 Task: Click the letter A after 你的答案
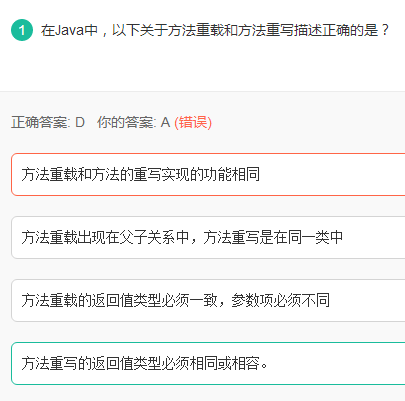166,122
